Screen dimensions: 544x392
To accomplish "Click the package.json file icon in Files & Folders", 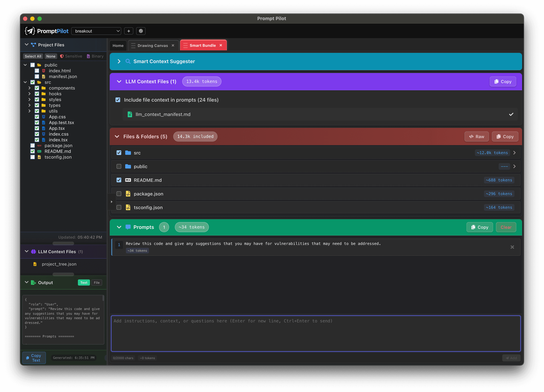I will pos(128,194).
